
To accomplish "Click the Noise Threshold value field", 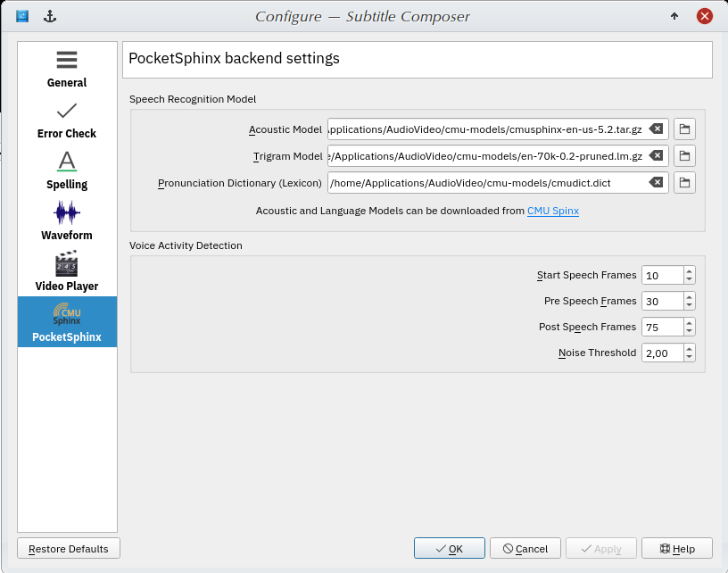I will coord(663,353).
